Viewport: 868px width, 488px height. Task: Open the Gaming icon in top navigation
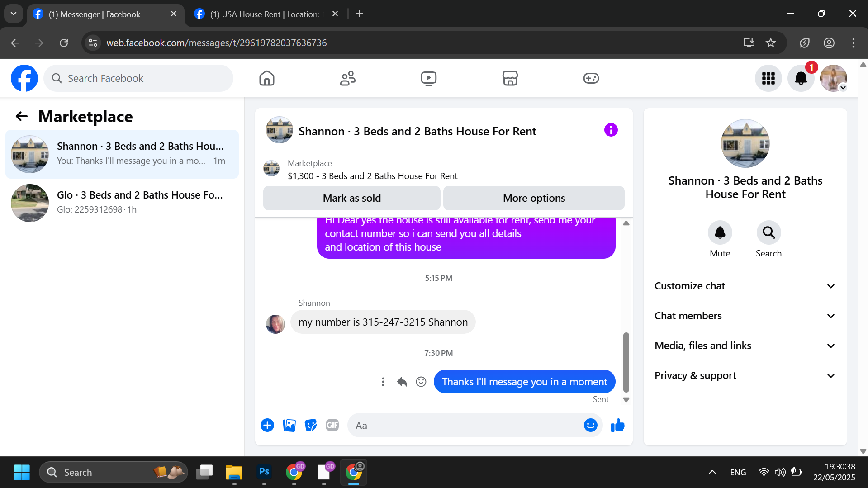tap(591, 78)
